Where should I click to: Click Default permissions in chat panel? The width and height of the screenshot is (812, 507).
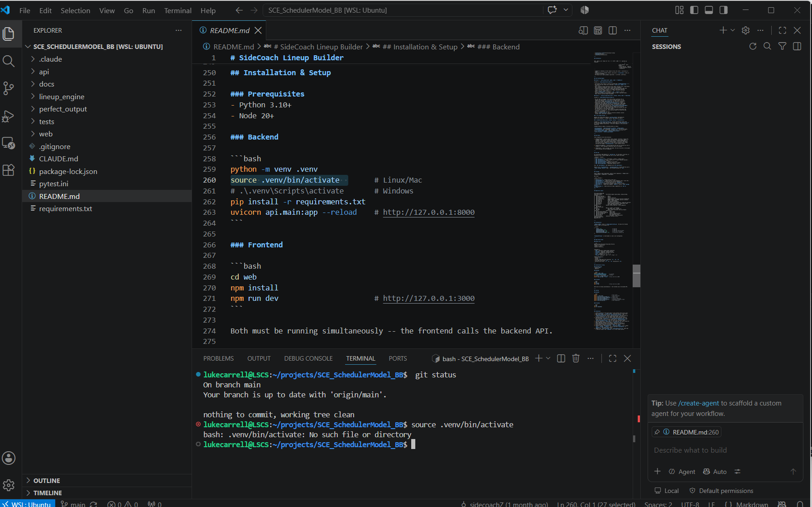(x=721, y=491)
